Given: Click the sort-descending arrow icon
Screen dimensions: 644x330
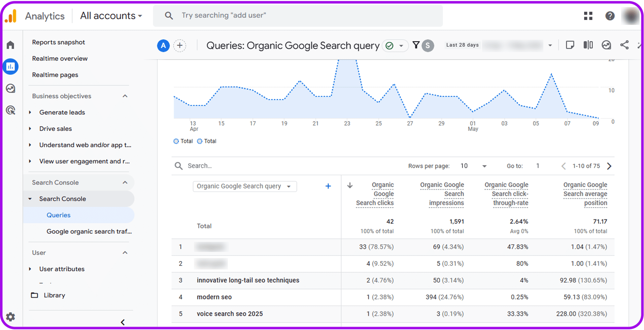Looking at the screenshot, I should pos(350,185).
